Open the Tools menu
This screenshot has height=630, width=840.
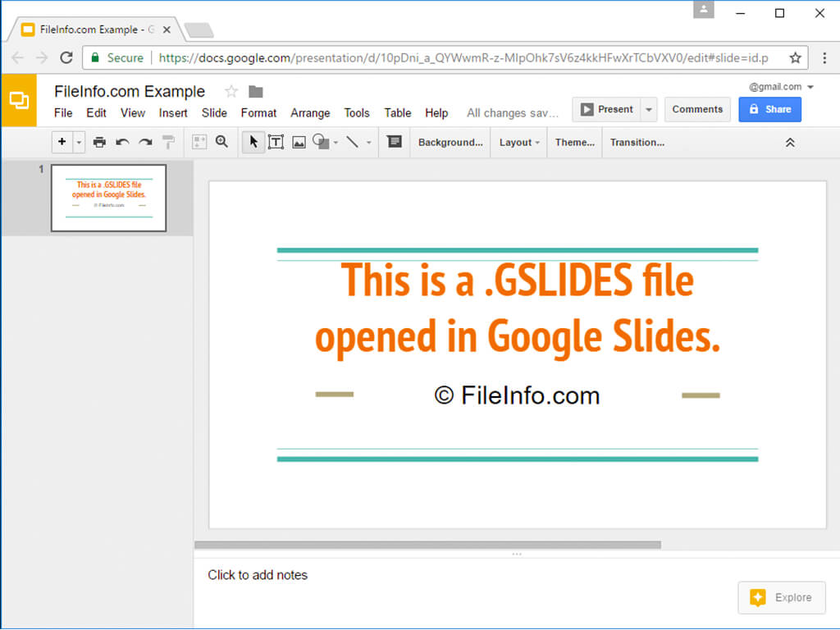tap(357, 113)
